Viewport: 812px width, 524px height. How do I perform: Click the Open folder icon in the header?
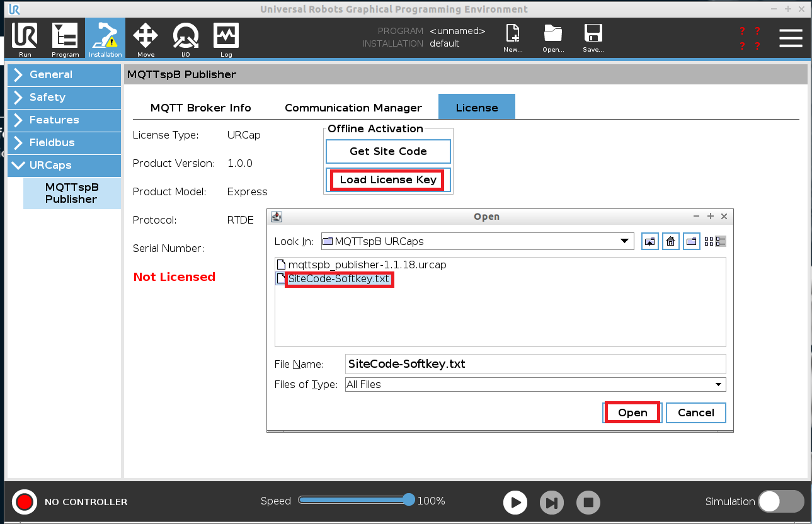click(x=553, y=39)
